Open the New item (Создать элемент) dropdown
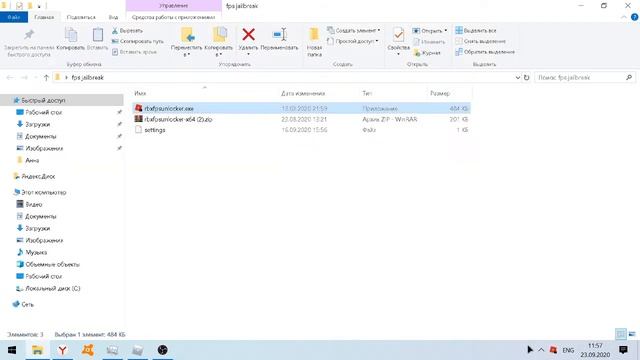Viewport: 640px width, 360px height. [x=353, y=30]
